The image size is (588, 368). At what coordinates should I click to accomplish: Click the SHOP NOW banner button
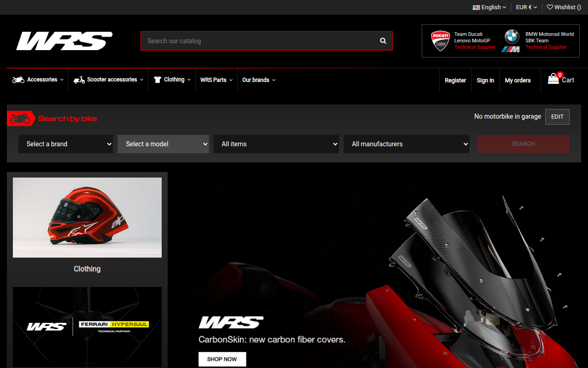tap(222, 359)
